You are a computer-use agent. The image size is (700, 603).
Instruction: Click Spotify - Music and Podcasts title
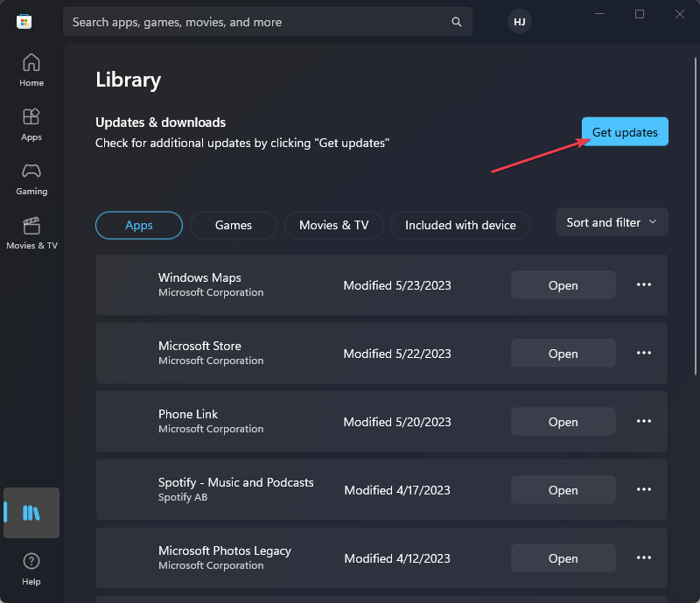[235, 482]
